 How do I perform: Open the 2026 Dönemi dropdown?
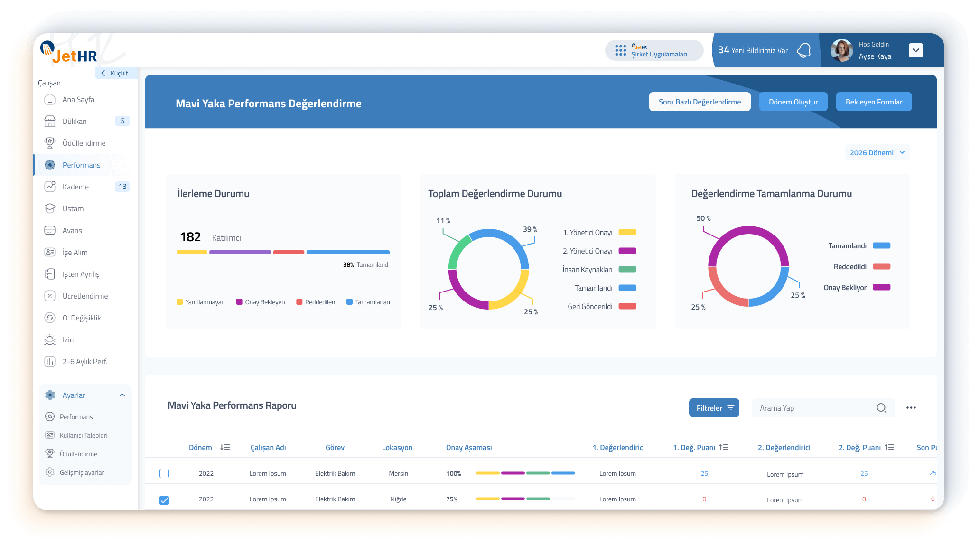click(877, 152)
